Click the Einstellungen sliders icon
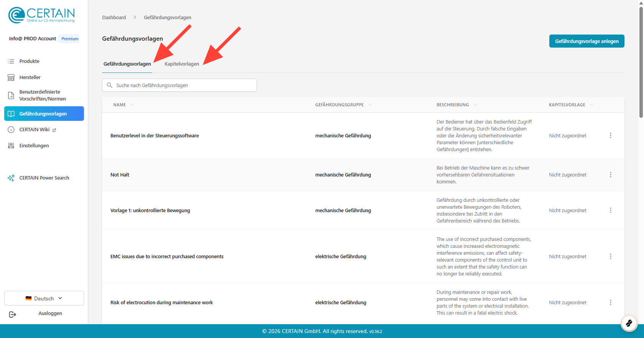Image resolution: width=644 pixels, height=338 pixels. tap(11, 146)
